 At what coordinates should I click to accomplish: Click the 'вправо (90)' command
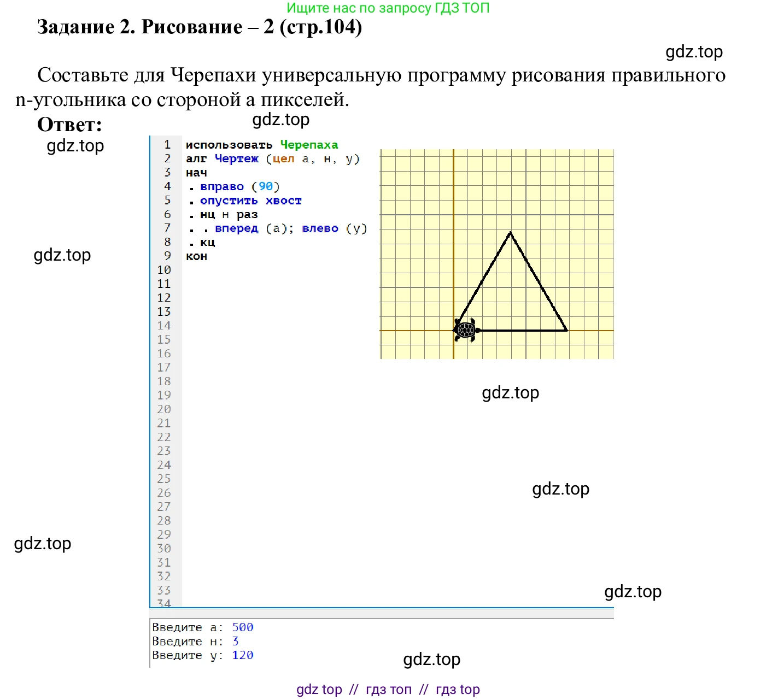(239, 186)
